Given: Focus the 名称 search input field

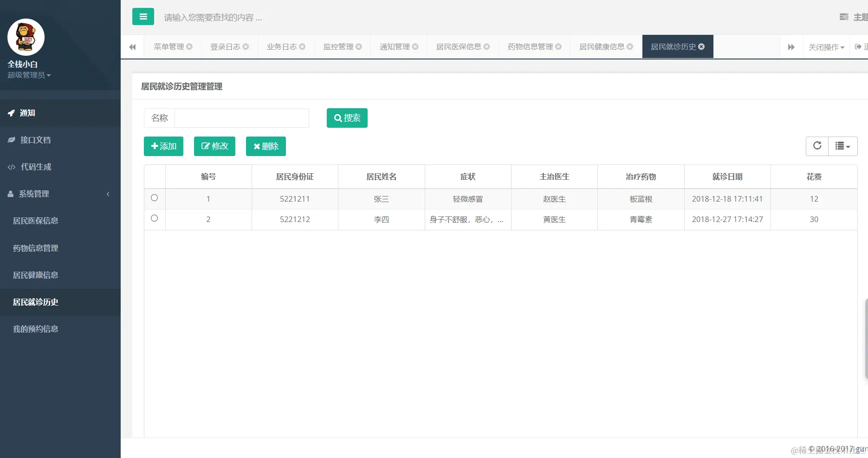Looking at the screenshot, I should click(x=242, y=118).
